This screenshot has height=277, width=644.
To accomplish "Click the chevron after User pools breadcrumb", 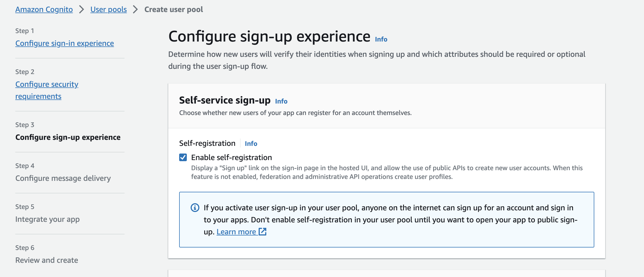I will [x=135, y=10].
